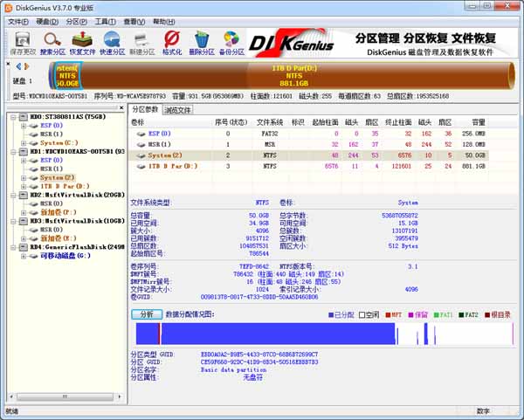This screenshot has height=420, width=524.
Task: Collapse the HD0:ST380811AS disk tree node
Action: (x=11, y=116)
